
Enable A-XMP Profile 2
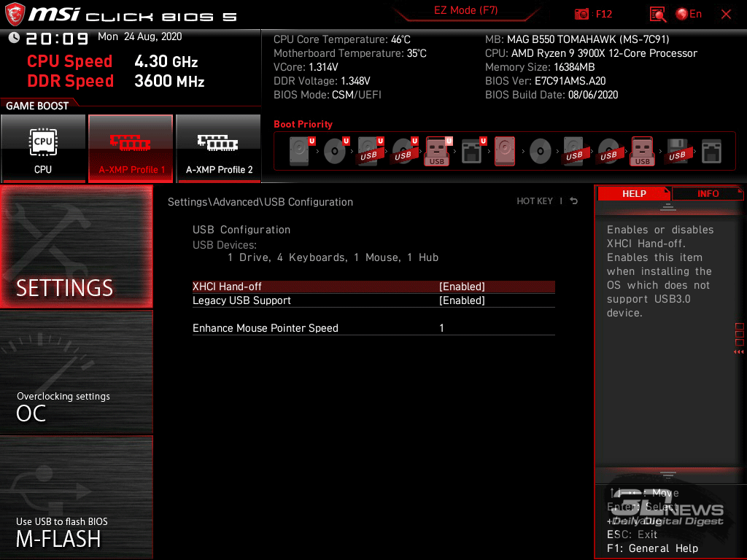(219, 148)
